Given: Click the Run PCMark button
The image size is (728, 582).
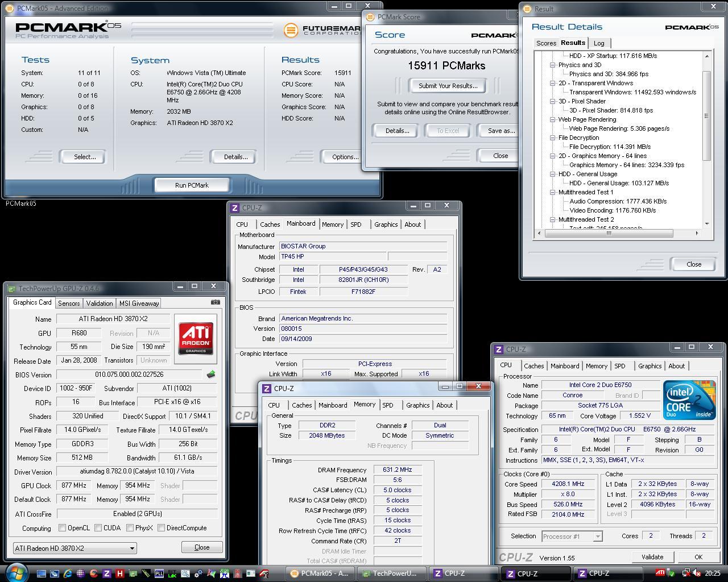Looking at the screenshot, I should click(x=192, y=185).
